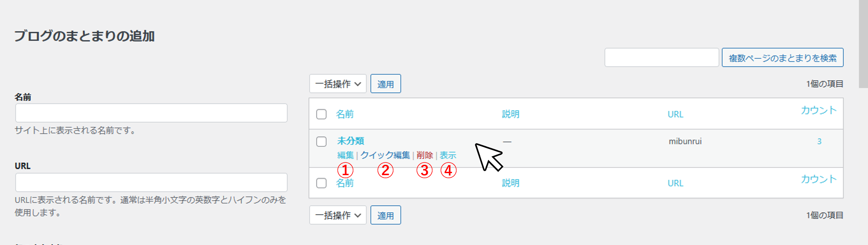Check the 未分類 row checkbox

click(x=321, y=141)
